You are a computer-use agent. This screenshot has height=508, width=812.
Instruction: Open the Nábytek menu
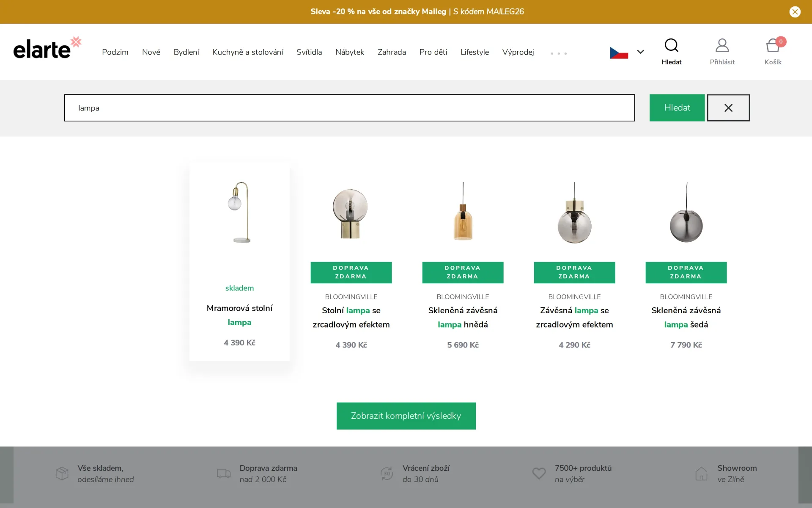[x=350, y=52]
